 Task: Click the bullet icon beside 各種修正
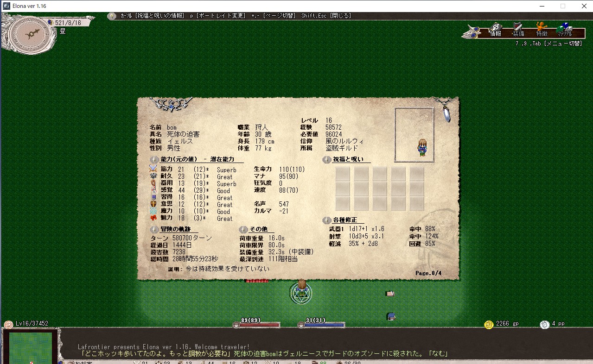[x=327, y=220]
